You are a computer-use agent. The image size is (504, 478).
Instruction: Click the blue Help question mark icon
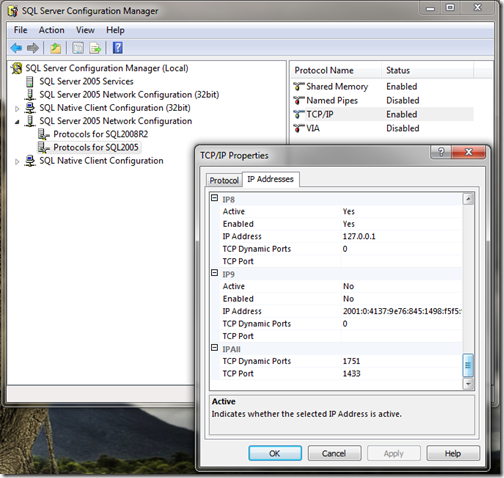(x=118, y=48)
